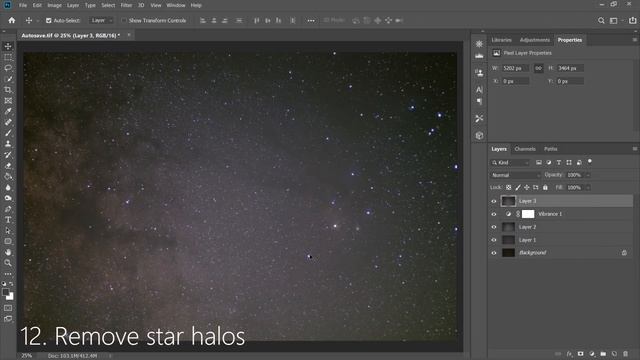Open the Select menu
Viewport: 640px width, 360px height.
click(108, 5)
